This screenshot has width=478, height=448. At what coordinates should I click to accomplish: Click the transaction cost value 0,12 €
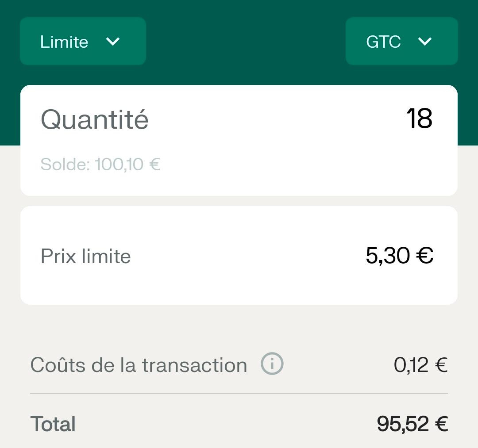pyautogui.click(x=420, y=364)
